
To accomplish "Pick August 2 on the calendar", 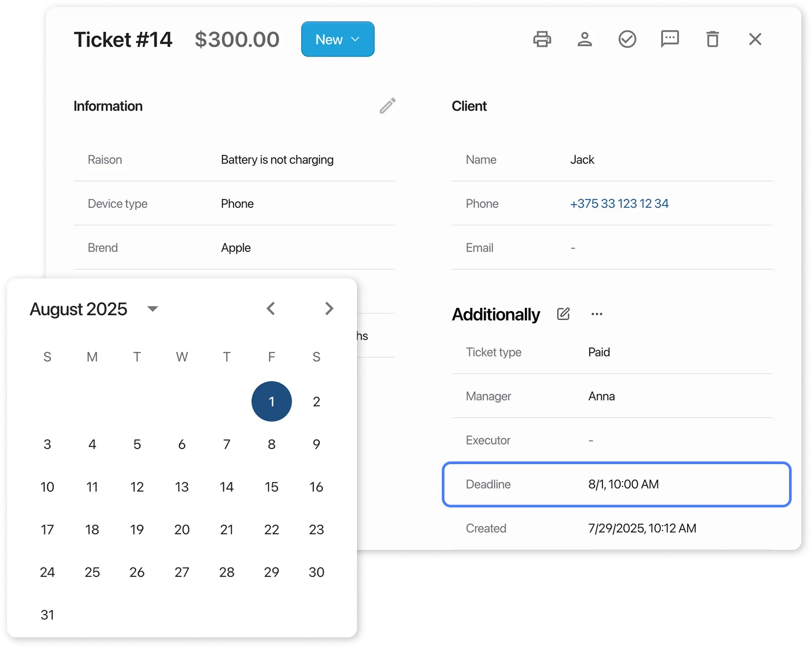I will [x=316, y=402].
